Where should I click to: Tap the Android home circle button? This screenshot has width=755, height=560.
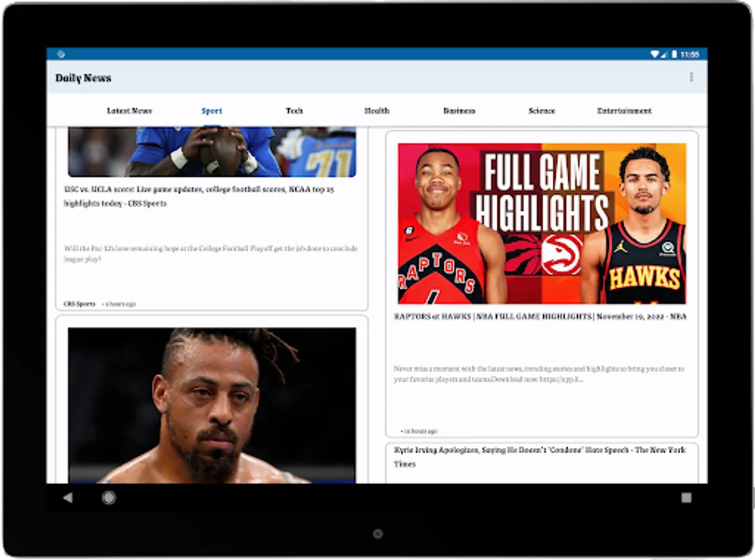109,497
